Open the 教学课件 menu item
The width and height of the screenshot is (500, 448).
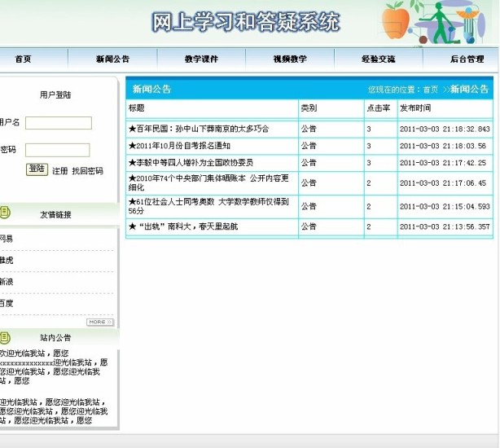(201, 59)
